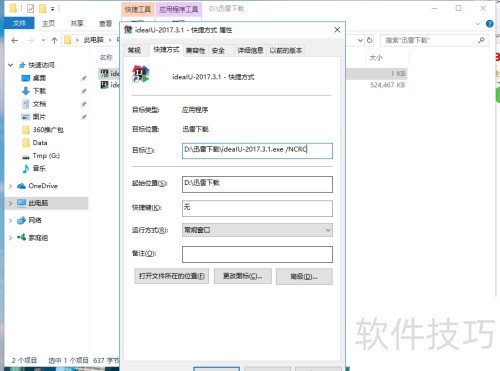This screenshot has width=500, height=371.
Task: Click the 网络 network icon
Action: 22,220
